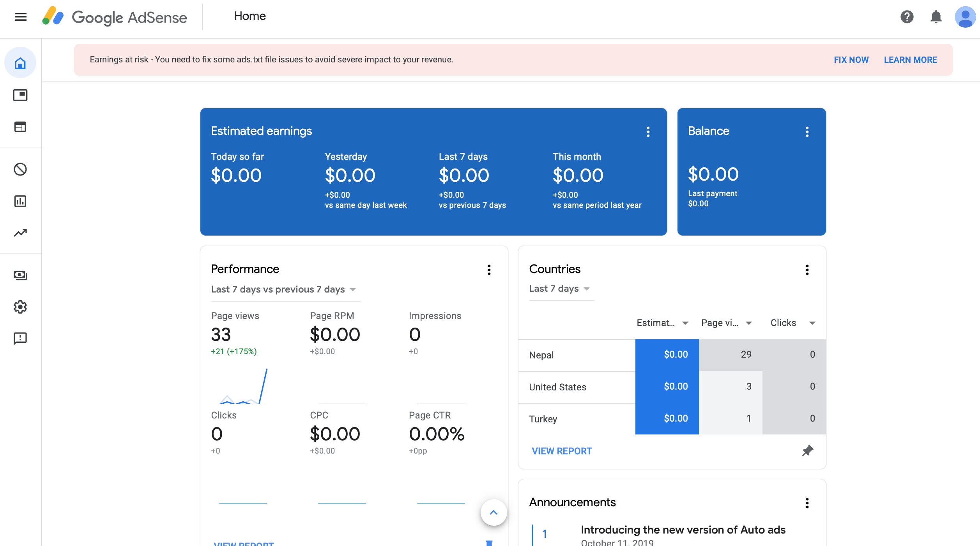Click the Help question mark icon
The height and width of the screenshot is (546, 980).
[x=907, y=16]
